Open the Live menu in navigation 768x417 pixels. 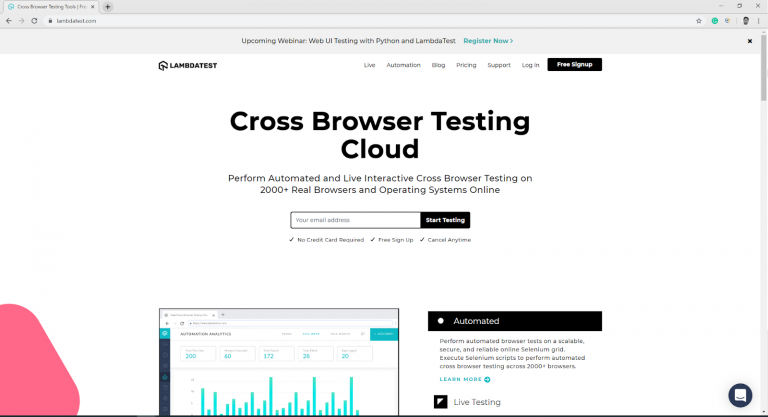coord(369,65)
